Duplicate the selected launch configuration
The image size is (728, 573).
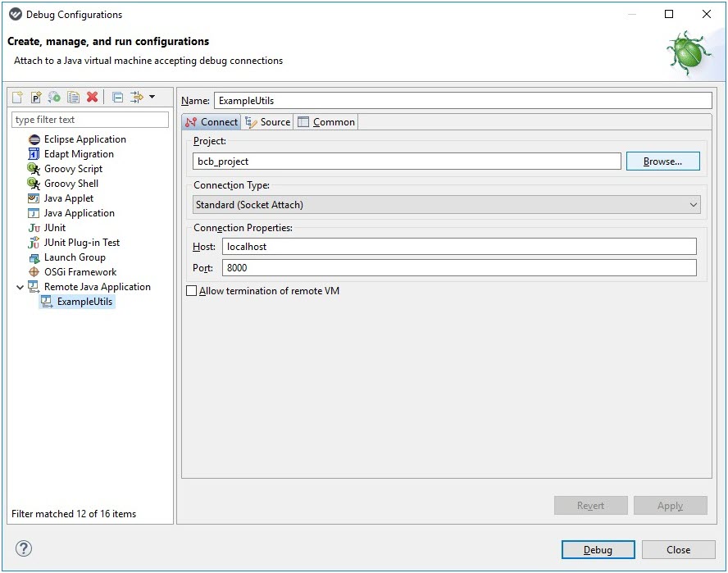tap(73, 97)
